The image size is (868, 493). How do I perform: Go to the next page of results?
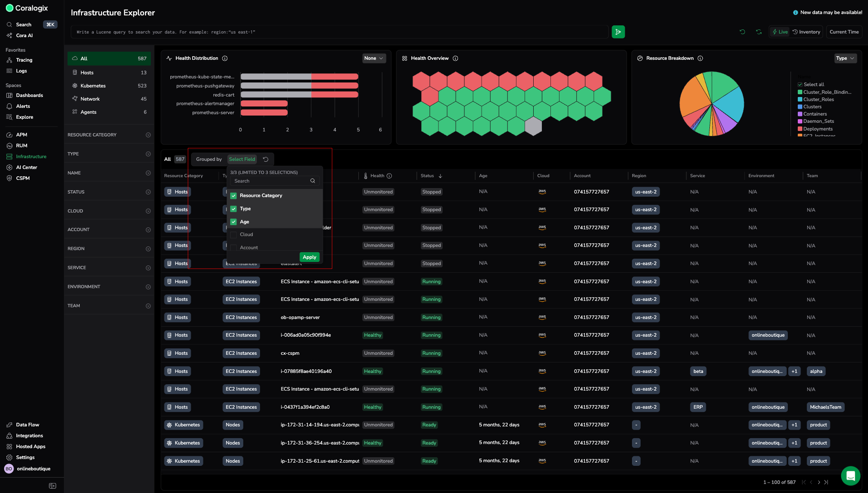[x=819, y=483]
